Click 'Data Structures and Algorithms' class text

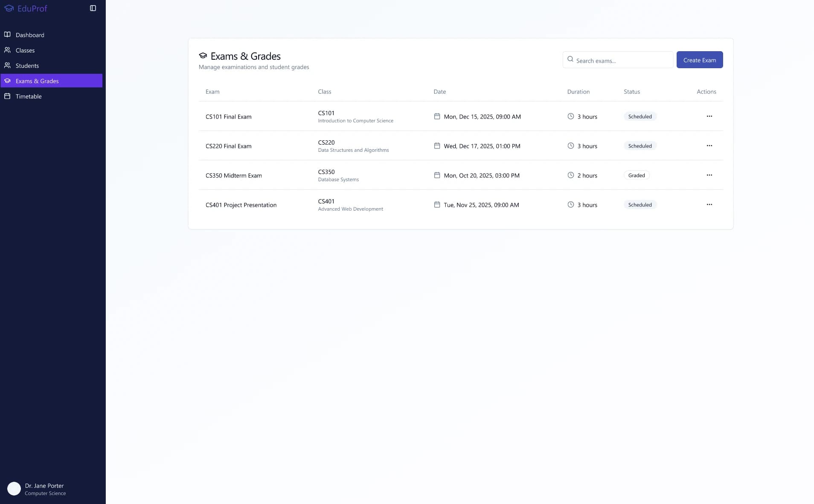pyautogui.click(x=353, y=150)
